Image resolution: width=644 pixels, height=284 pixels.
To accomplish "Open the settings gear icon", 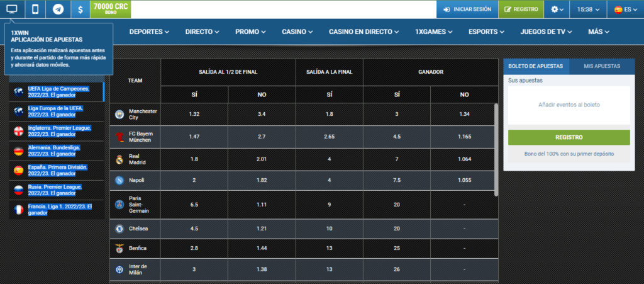I will [557, 9].
